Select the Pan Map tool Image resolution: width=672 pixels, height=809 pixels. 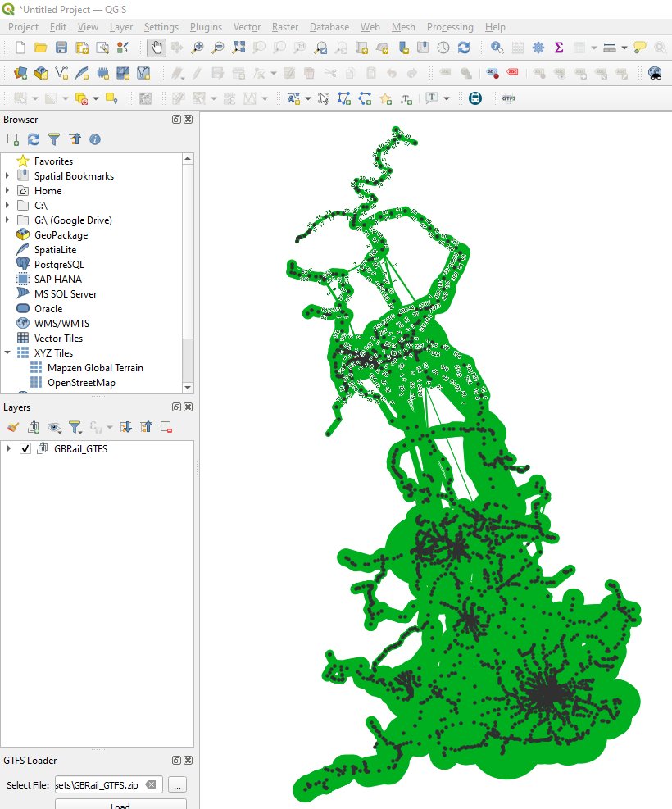click(157, 49)
